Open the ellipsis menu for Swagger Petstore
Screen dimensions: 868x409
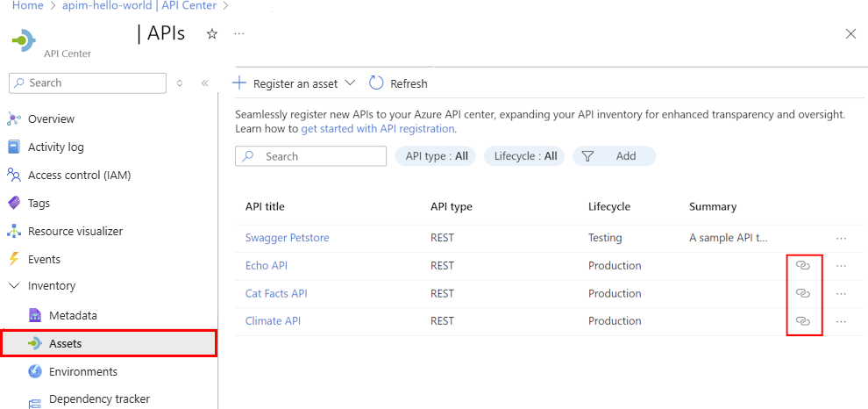[x=842, y=238]
